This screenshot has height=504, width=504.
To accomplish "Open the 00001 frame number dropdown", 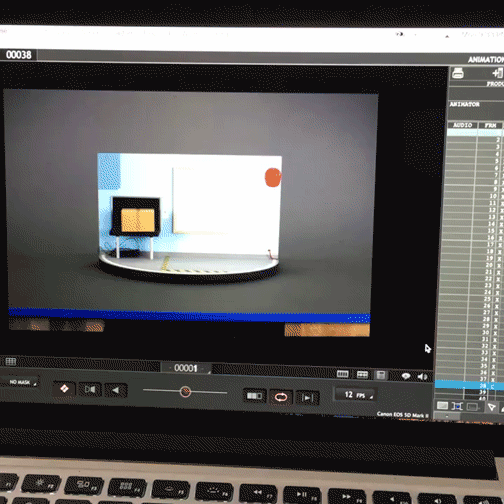I will [187, 368].
